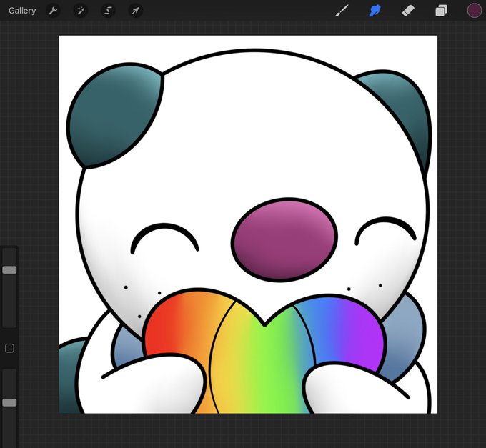The height and width of the screenshot is (448, 486).
Task: Open the Layers panel
Action: 441,11
